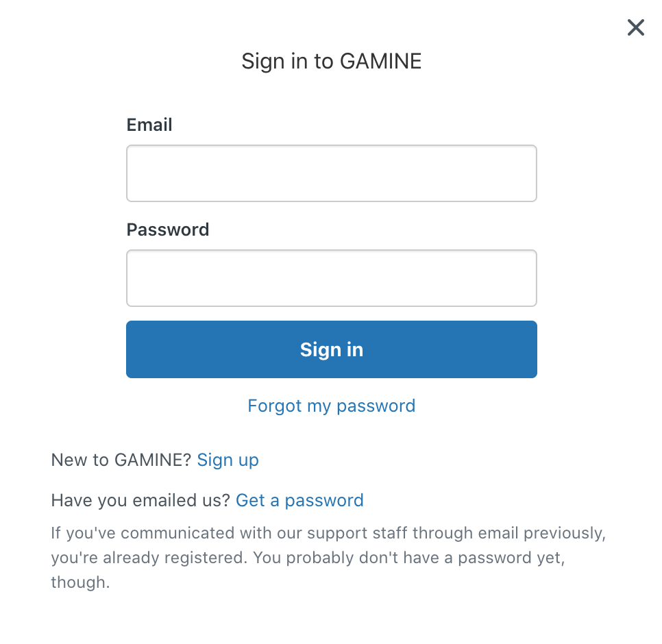Viewport: 662px width, 644px height.
Task: Click the 'Have you emailed us?' text
Action: (140, 500)
